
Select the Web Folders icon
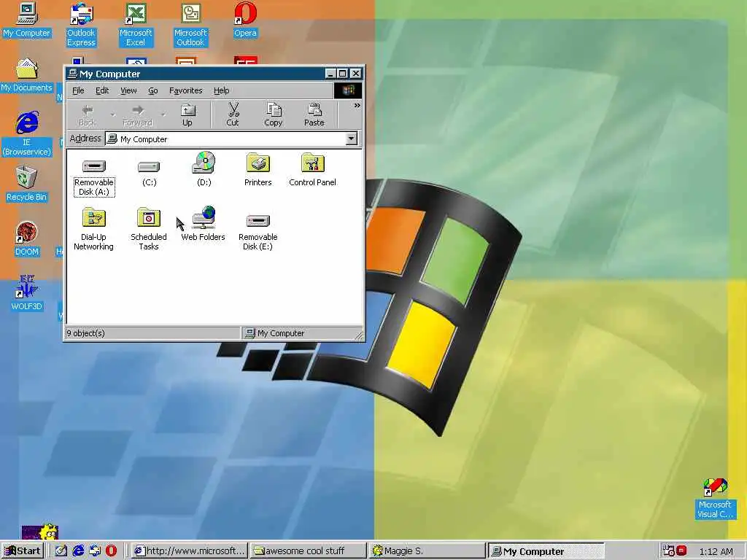coord(203,224)
